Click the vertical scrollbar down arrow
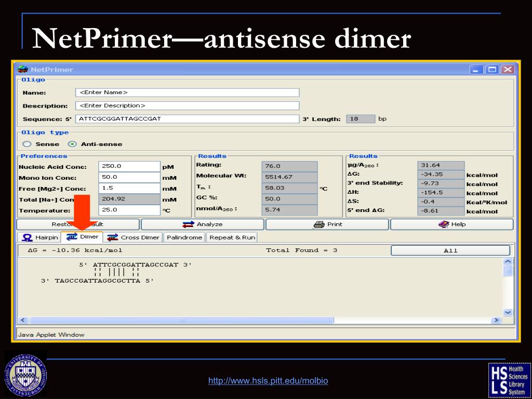 (x=508, y=312)
